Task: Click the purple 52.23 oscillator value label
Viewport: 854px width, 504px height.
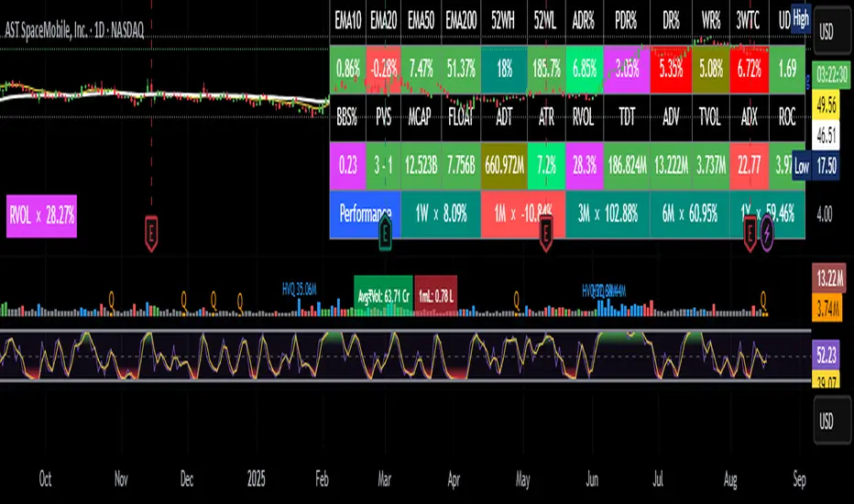Action: 827,356
